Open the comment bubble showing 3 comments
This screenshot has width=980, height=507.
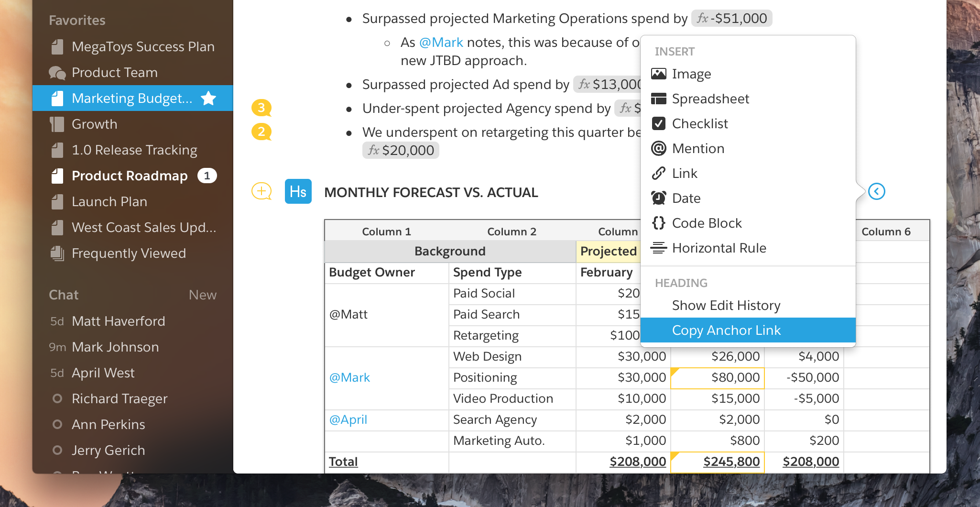261,108
